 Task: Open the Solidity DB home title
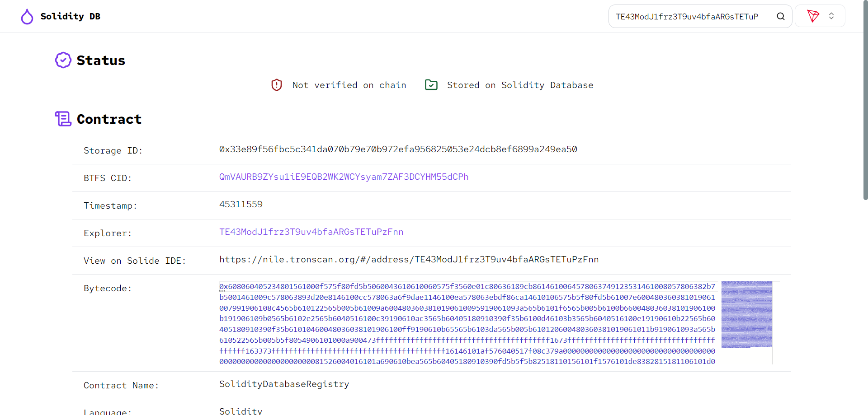[x=70, y=17]
